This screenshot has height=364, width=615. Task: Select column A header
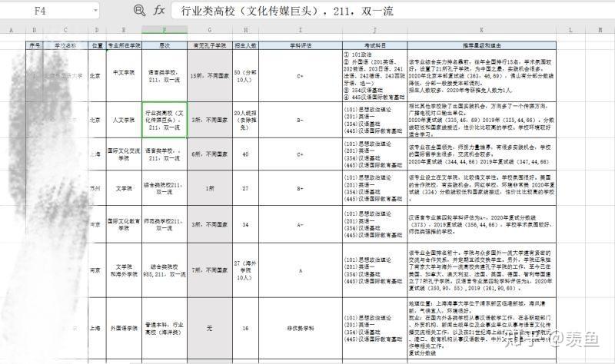[11, 30]
